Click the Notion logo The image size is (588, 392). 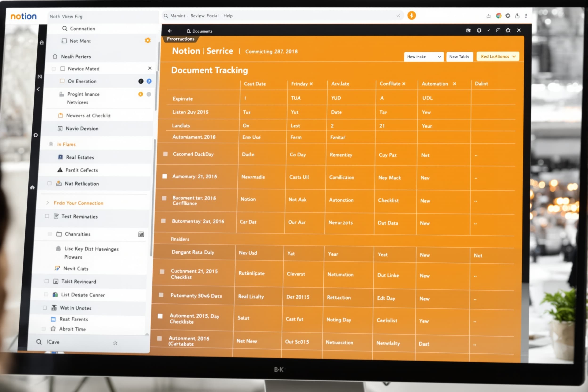tap(24, 16)
